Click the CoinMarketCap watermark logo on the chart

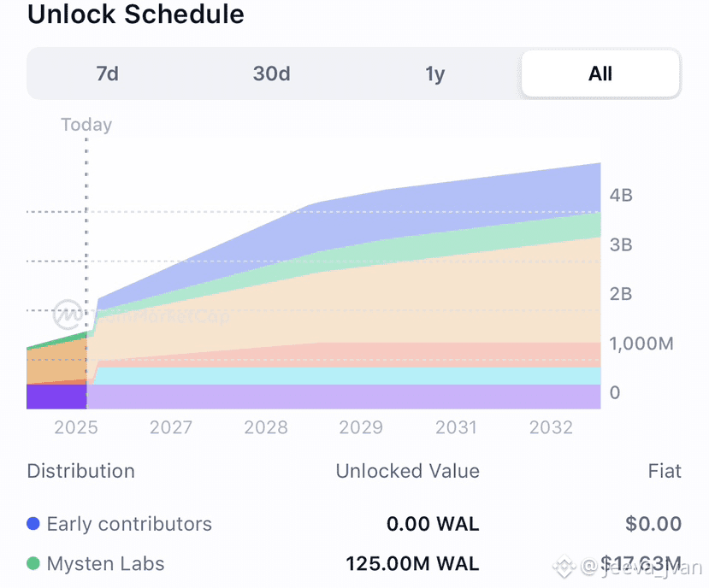coord(68,314)
